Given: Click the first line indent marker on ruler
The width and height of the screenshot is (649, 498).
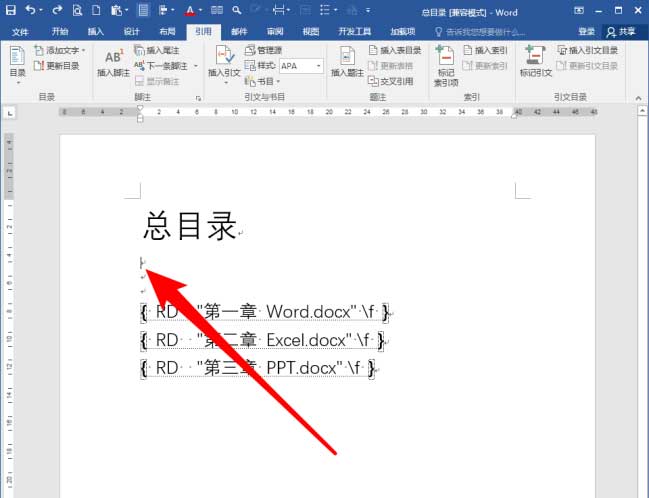Looking at the screenshot, I should (x=140, y=108).
